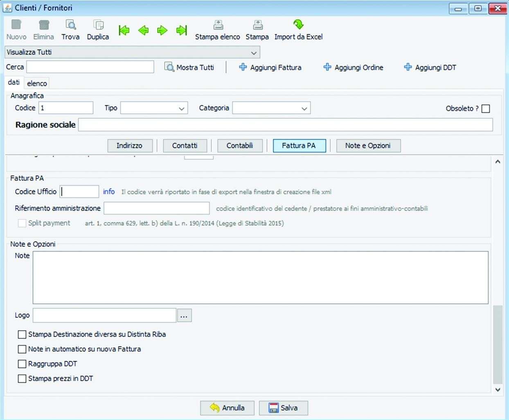The image size is (509, 420).
Task: Click the vertical scrollbar thumb
Action: (498, 344)
